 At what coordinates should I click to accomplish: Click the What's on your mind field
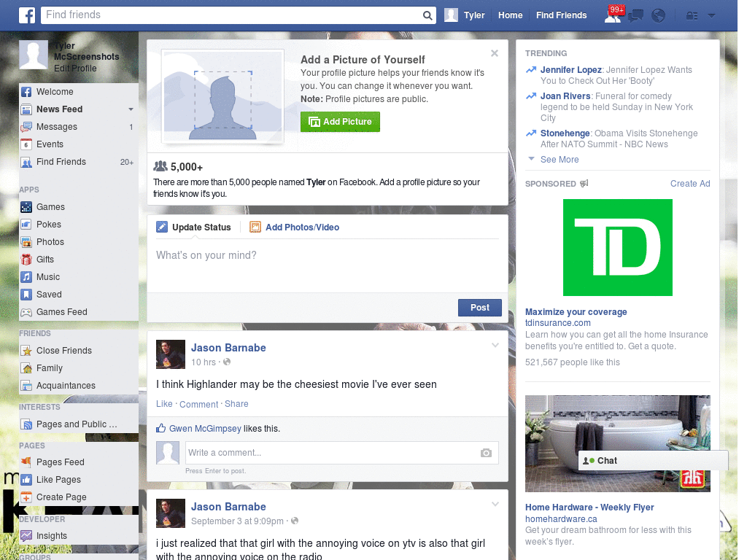pos(328,267)
